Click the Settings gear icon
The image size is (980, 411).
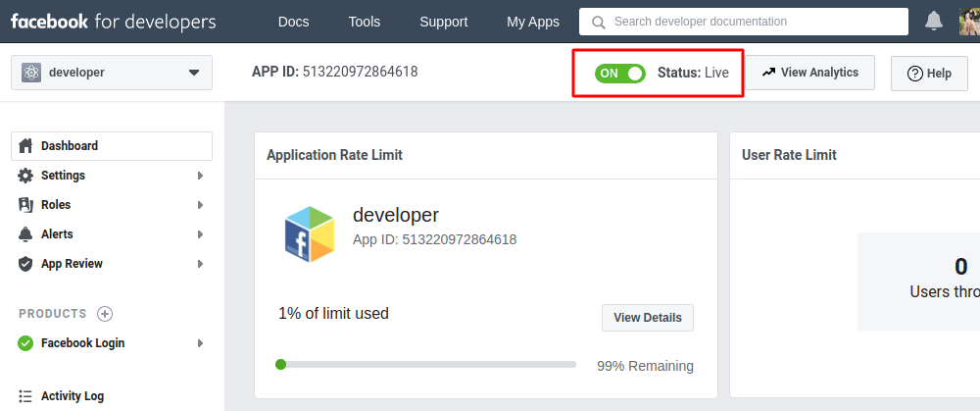pyautogui.click(x=25, y=176)
